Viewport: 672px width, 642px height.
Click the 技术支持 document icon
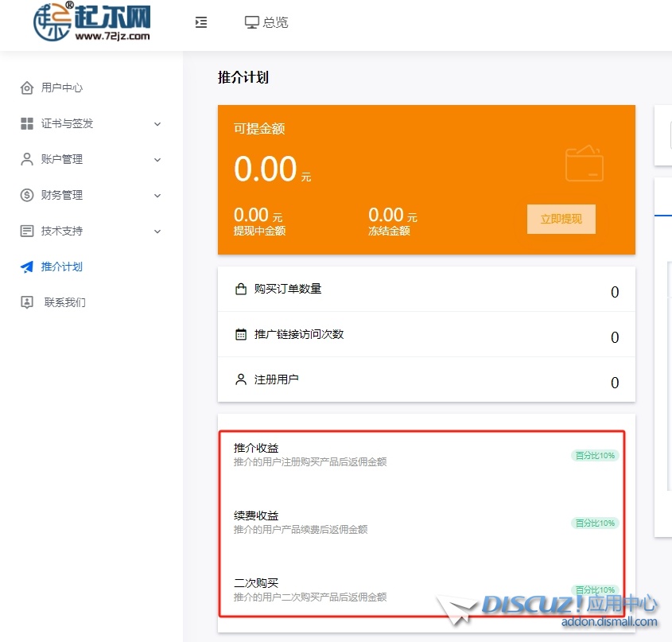coord(27,231)
